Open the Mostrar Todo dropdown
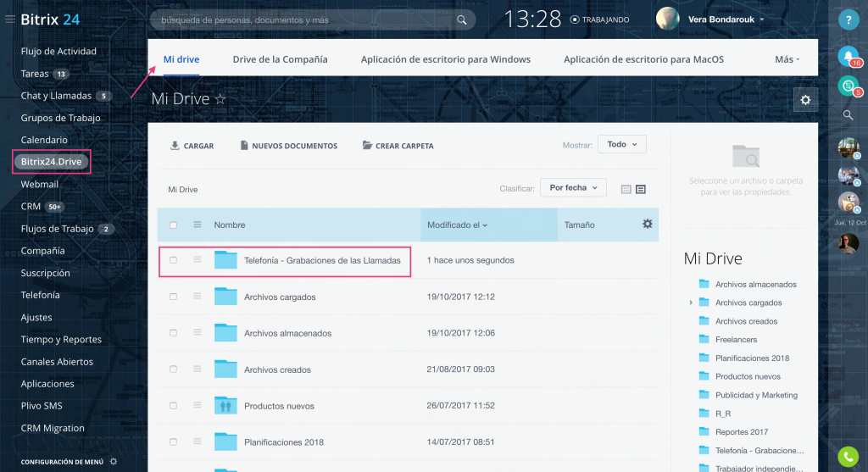The width and height of the screenshot is (868, 472). (x=621, y=144)
